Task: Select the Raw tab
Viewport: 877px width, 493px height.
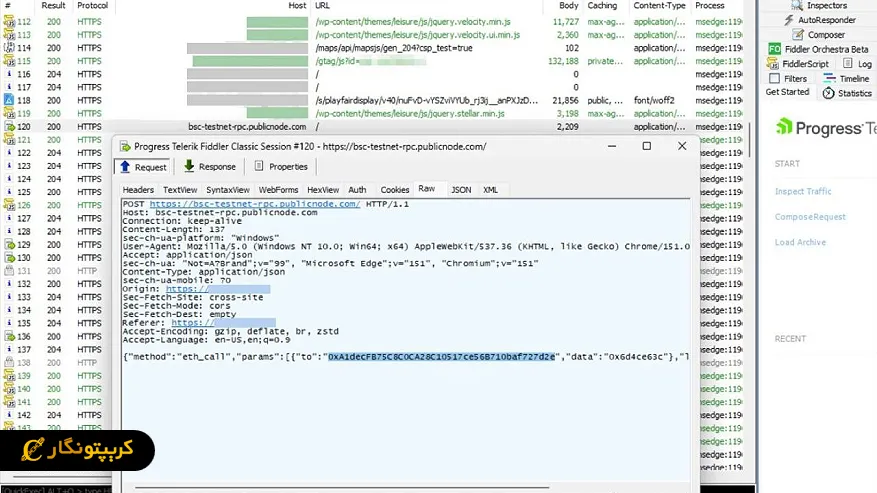Action: pyautogui.click(x=427, y=189)
